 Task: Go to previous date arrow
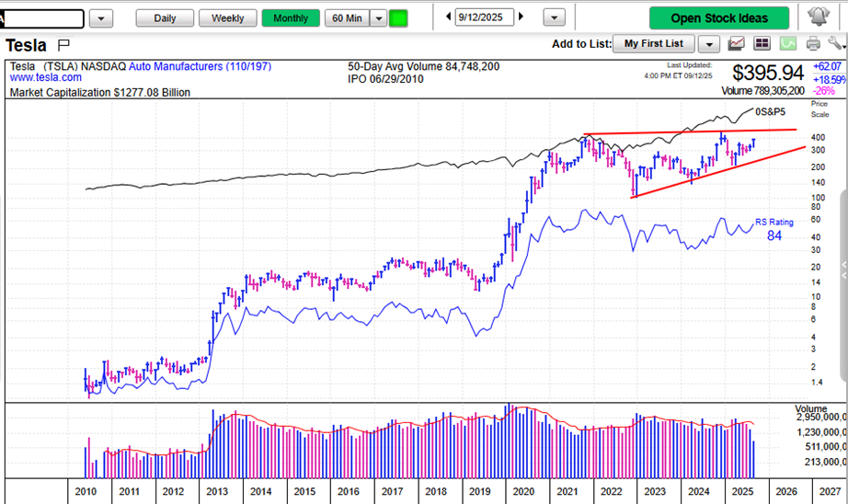pyautogui.click(x=448, y=17)
